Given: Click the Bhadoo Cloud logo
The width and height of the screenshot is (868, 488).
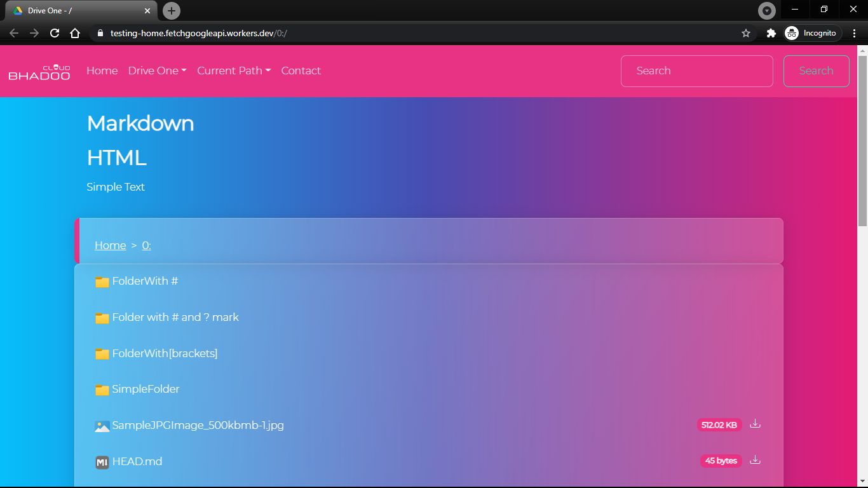Looking at the screenshot, I should coord(39,72).
